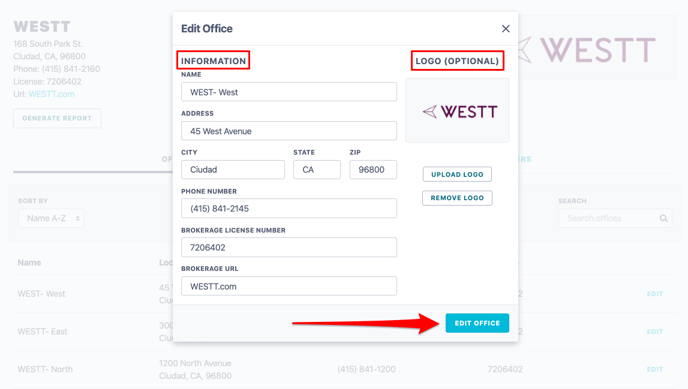Close the Edit Office dialog with X
Screen dimensions: 688x389
pos(505,29)
